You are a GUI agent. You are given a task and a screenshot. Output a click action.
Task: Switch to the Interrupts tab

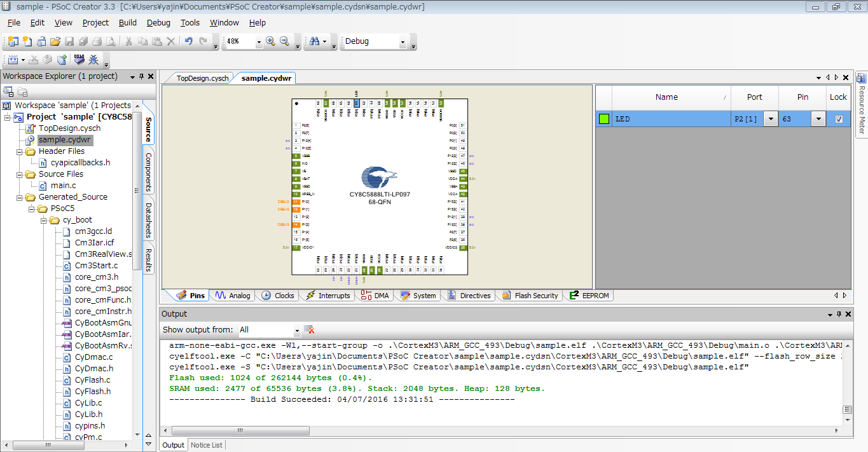pos(328,296)
